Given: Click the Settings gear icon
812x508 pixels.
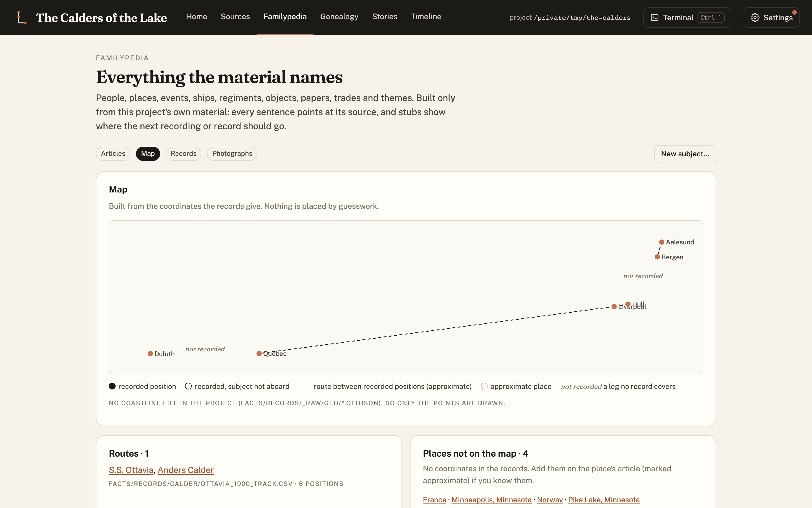Looking at the screenshot, I should point(755,17).
